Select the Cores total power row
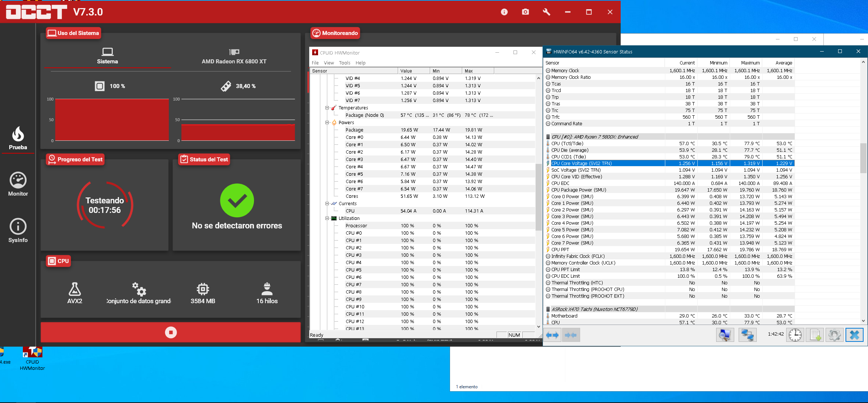The width and height of the screenshot is (868, 403). tap(422, 196)
